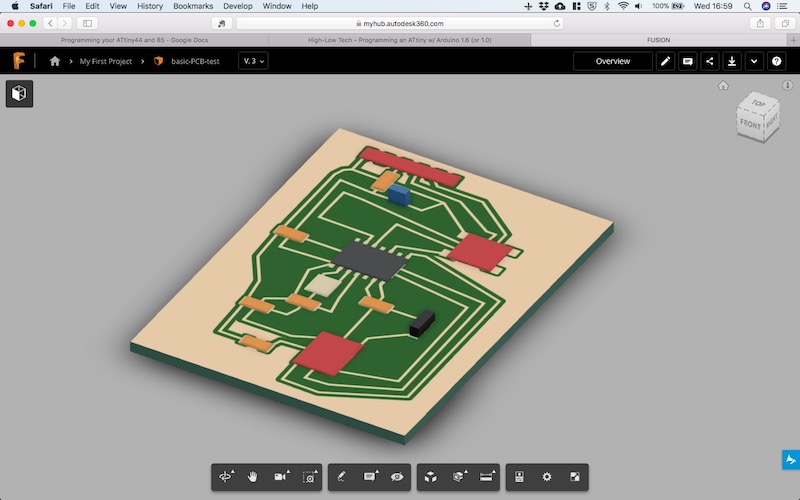
Task: Open the Help menu
Action: (310, 6)
